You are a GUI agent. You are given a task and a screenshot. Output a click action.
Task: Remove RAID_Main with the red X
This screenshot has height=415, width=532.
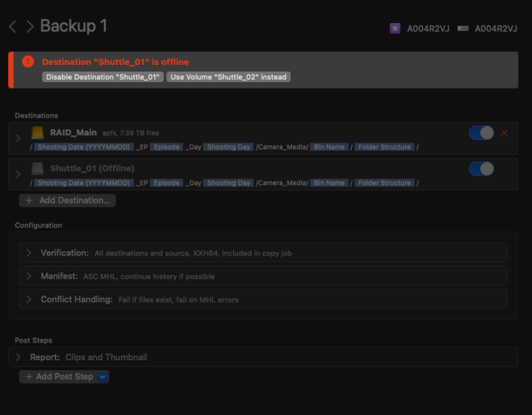(505, 133)
